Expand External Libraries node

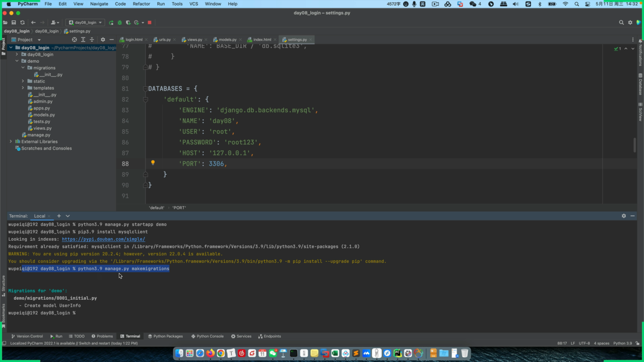pyautogui.click(x=11, y=142)
